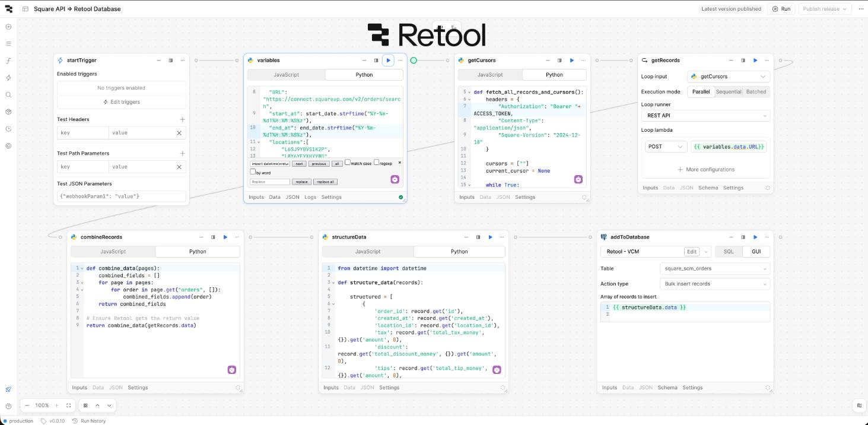Image resolution: width=868 pixels, height=425 pixels.
Task: Open the help question mark icon
Action: (8, 406)
